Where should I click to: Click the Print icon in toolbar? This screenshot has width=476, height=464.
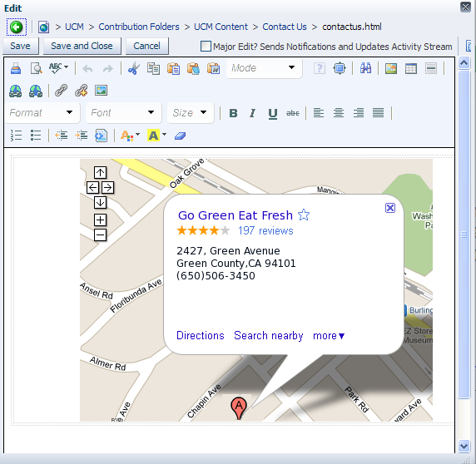pyautogui.click(x=16, y=68)
